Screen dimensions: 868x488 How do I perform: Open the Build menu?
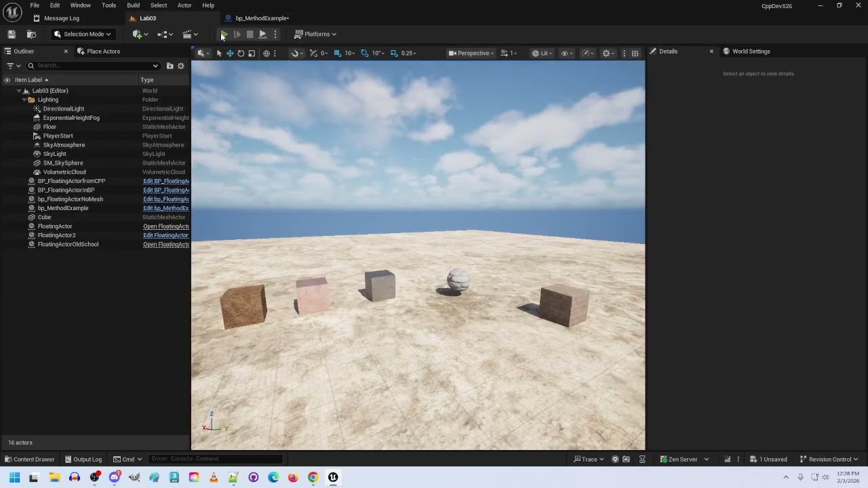point(133,5)
